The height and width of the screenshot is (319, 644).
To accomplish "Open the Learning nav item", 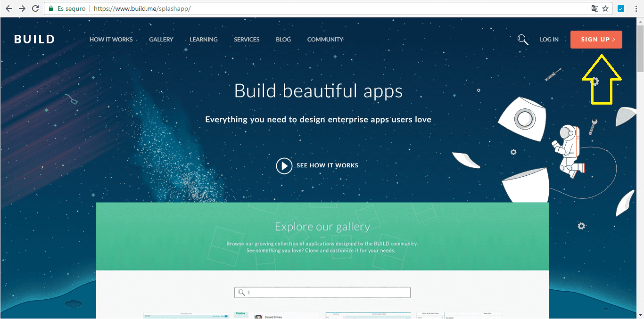I will pos(204,40).
